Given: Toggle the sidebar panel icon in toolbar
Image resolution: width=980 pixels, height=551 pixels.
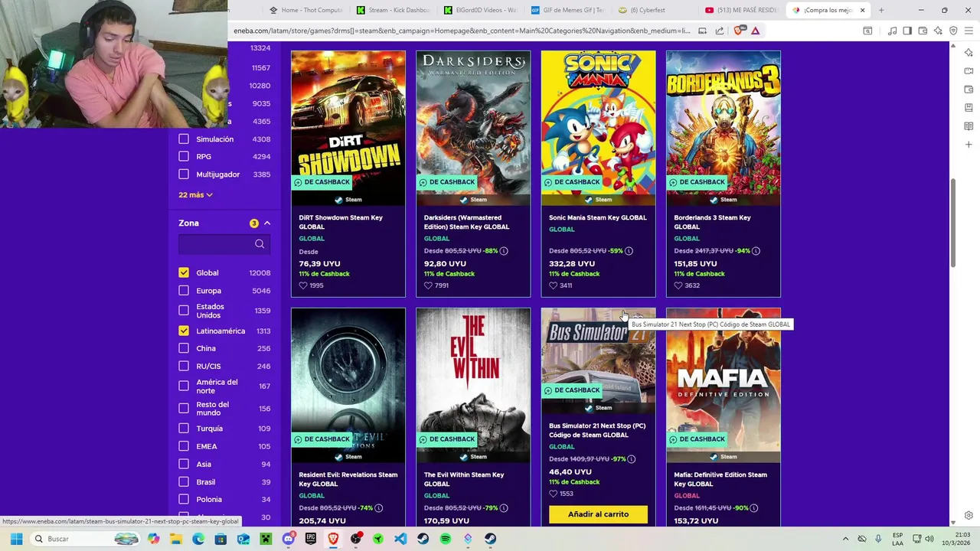Looking at the screenshot, I should tap(907, 31).
